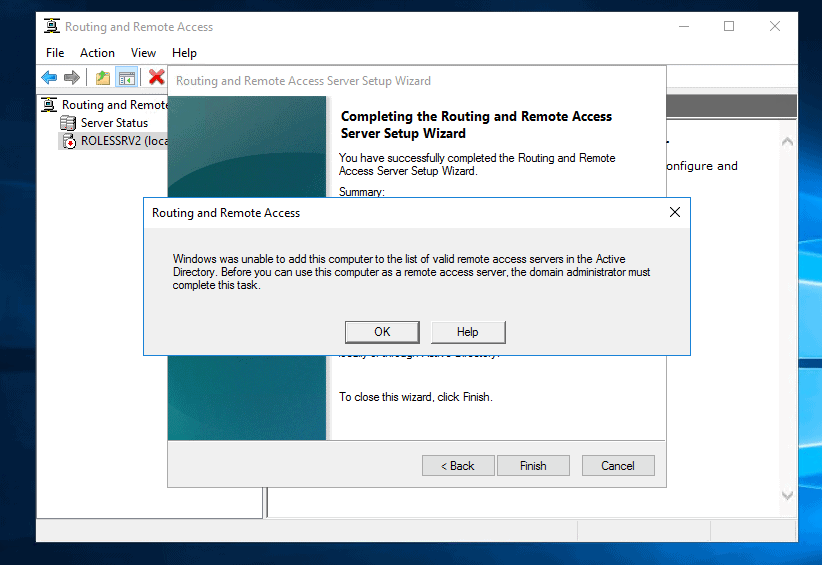
Task: Open the Action menu
Action: (x=97, y=53)
